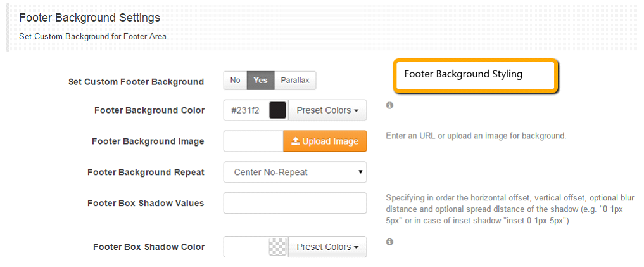
Task: Click the Set Custom Footer Background label
Action: point(136,82)
